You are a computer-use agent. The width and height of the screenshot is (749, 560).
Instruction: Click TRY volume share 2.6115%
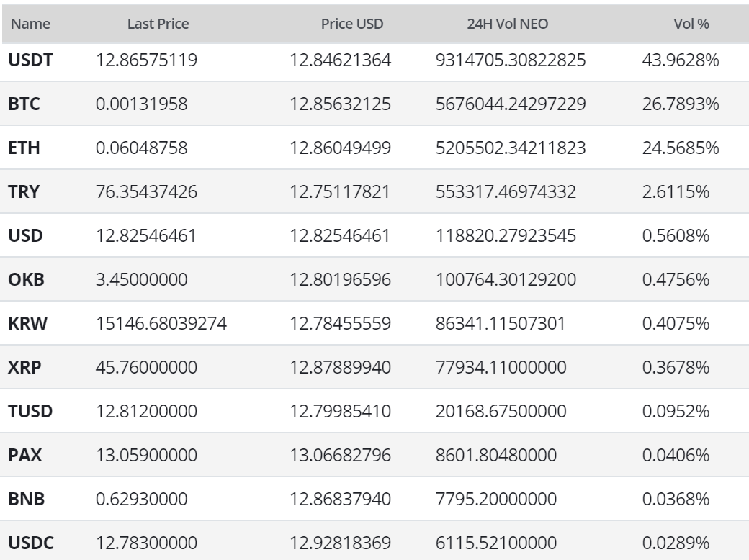pos(676,192)
